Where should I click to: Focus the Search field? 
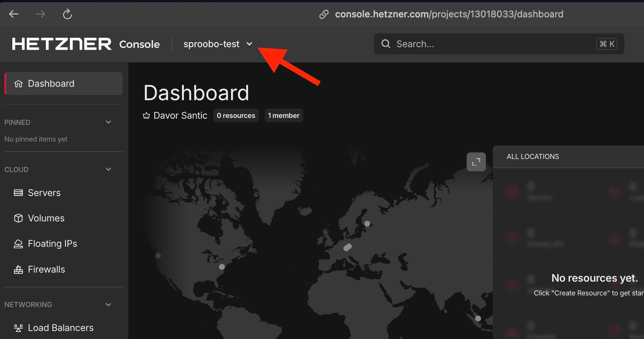[x=499, y=44]
